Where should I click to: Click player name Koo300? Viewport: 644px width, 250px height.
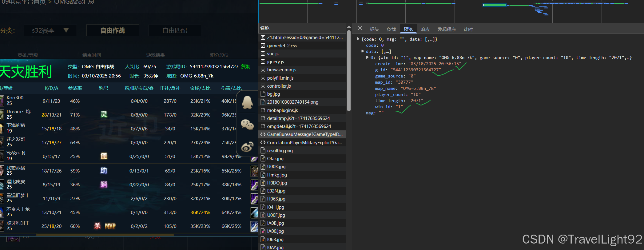[x=15, y=97]
